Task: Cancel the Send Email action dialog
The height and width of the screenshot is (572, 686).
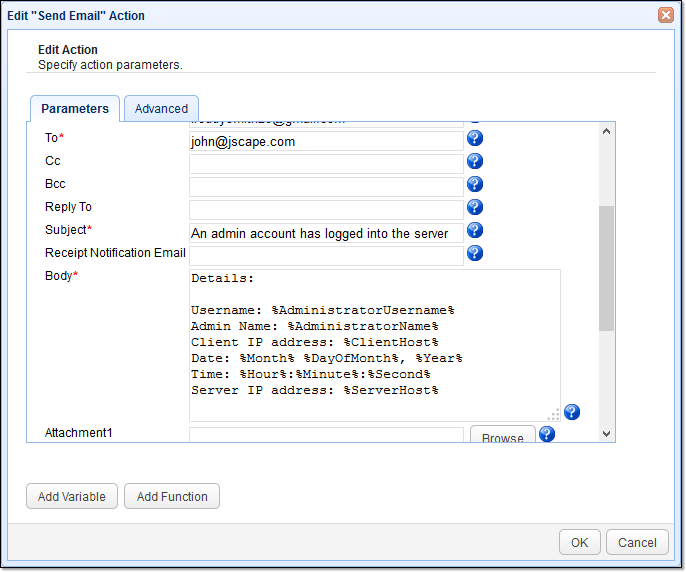Action: [637, 542]
